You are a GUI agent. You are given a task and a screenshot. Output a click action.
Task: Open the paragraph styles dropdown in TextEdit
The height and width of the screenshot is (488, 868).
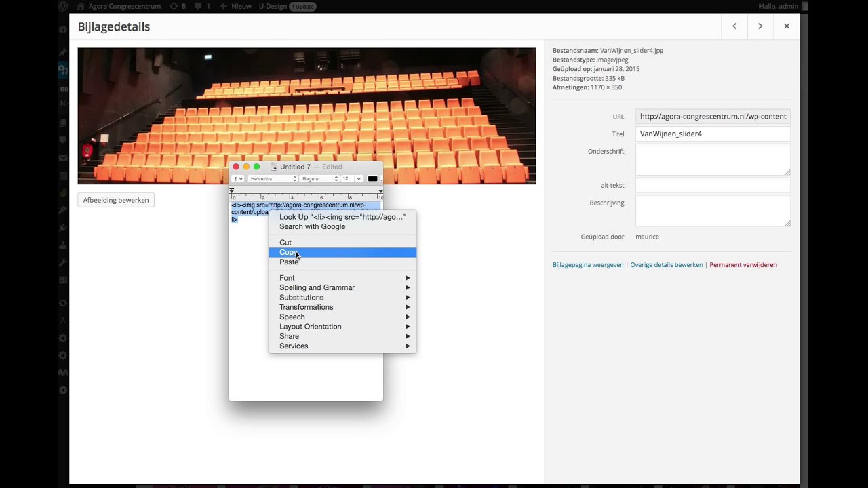click(237, 179)
